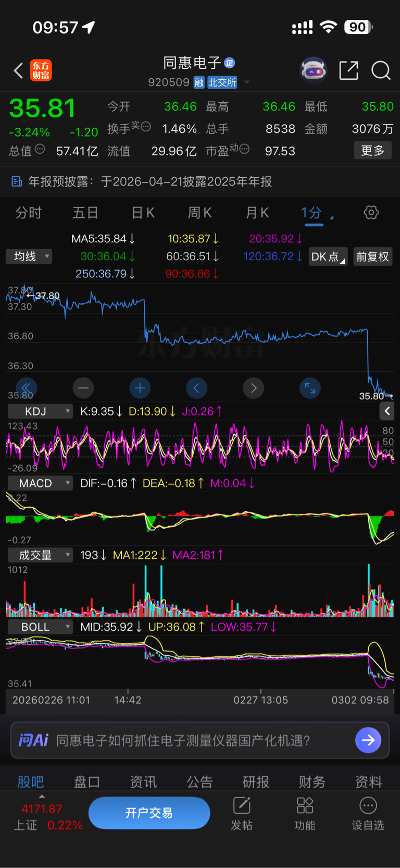Tap 设自选 add to watchlist
This screenshot has width=400, height=868.
[368, 813]
